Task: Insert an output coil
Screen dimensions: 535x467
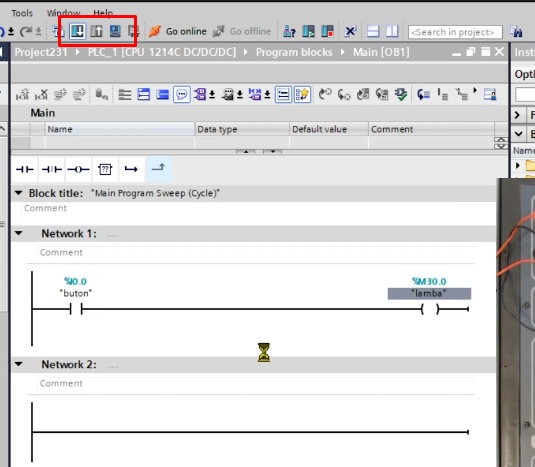Action: click(x=78, y=169)
